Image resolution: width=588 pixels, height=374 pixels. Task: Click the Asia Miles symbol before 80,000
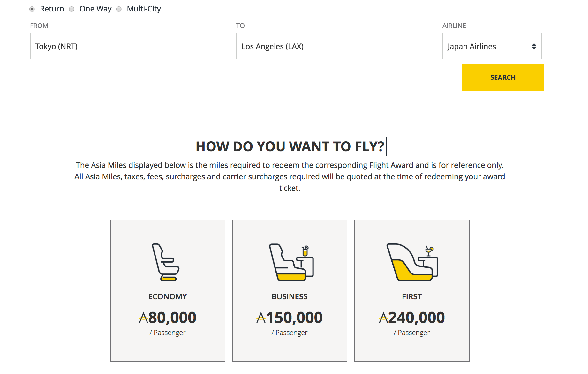click(143, 318)
